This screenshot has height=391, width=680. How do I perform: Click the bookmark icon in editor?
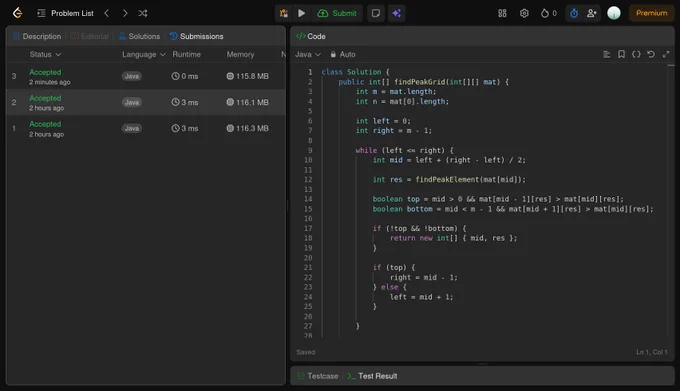coord(621,54)
